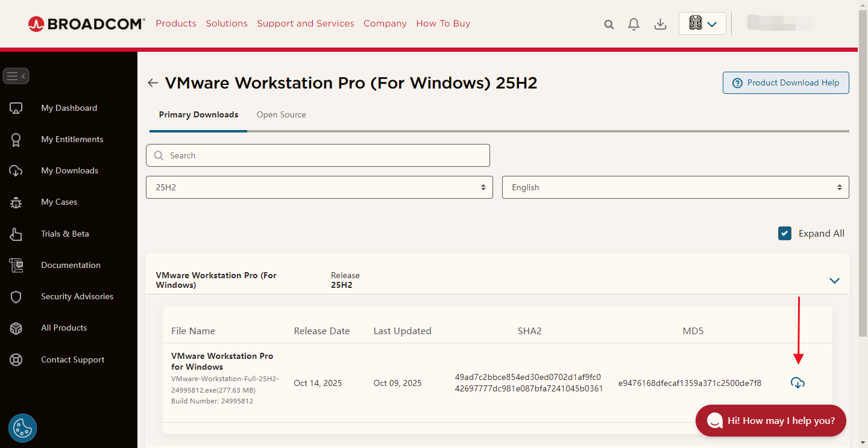Viewport: 868px width, 448px height.
Task: Open the Security Advisories link
Action: (x=77, y=296)
